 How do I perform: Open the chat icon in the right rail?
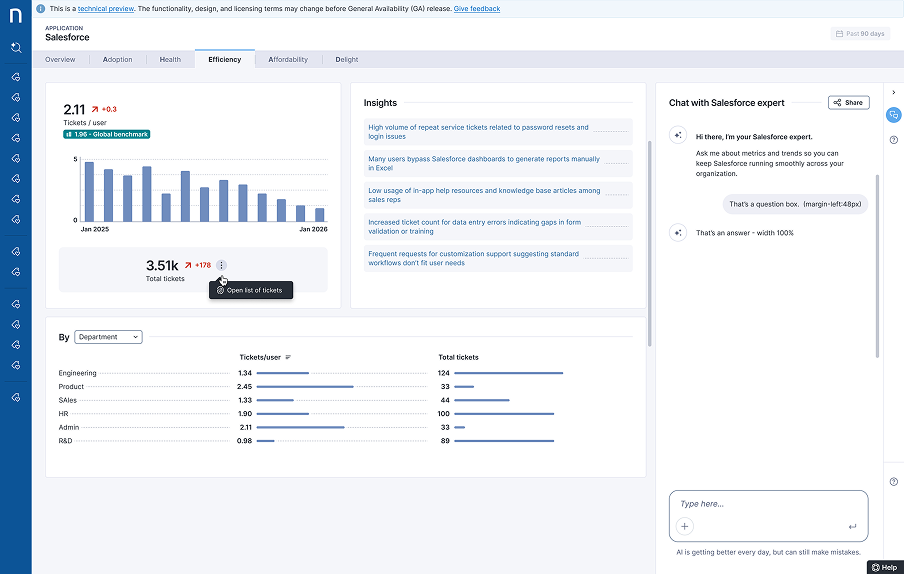click(894, 115)
